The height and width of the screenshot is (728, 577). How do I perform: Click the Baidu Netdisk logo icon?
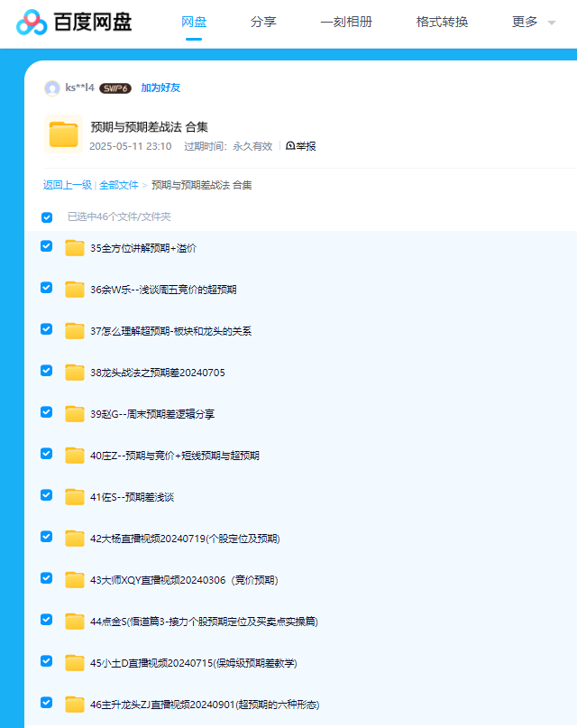point(31,22)
